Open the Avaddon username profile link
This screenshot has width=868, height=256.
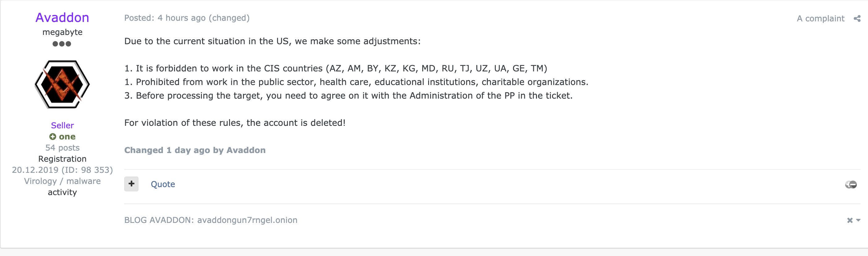pyautogui.click(x=62, y=18)
